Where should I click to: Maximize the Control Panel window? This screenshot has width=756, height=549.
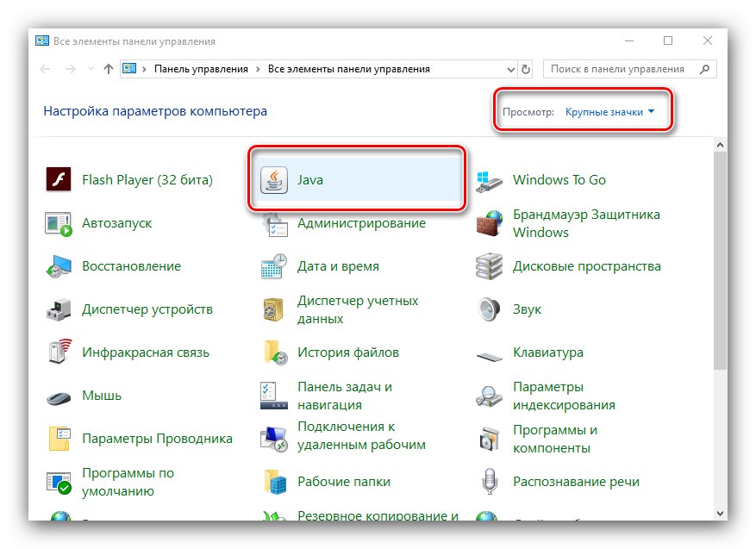point(668,41)
